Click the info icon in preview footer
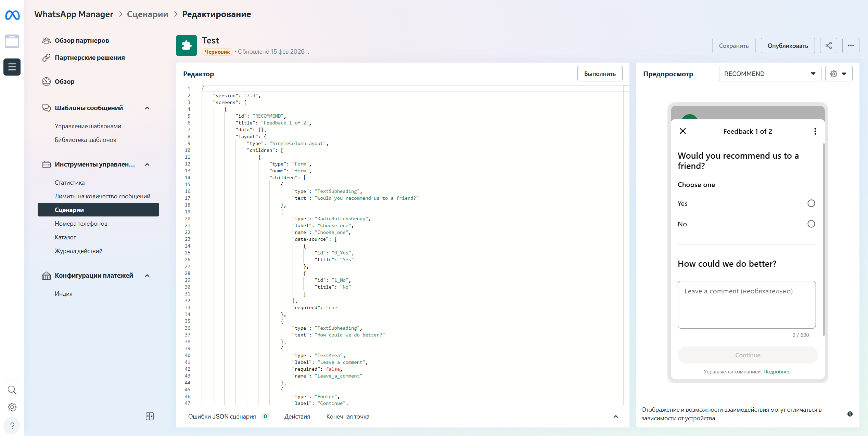 tap(850, 414)
